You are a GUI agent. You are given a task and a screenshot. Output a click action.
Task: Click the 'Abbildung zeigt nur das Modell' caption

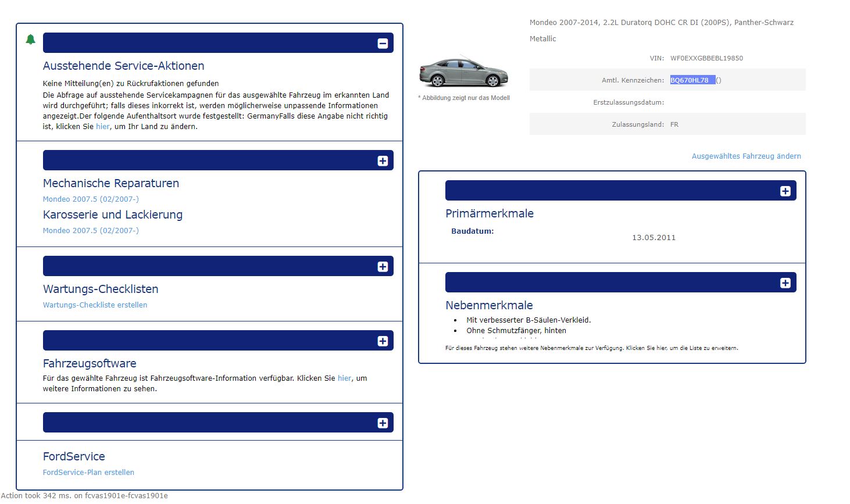(464, 98)
